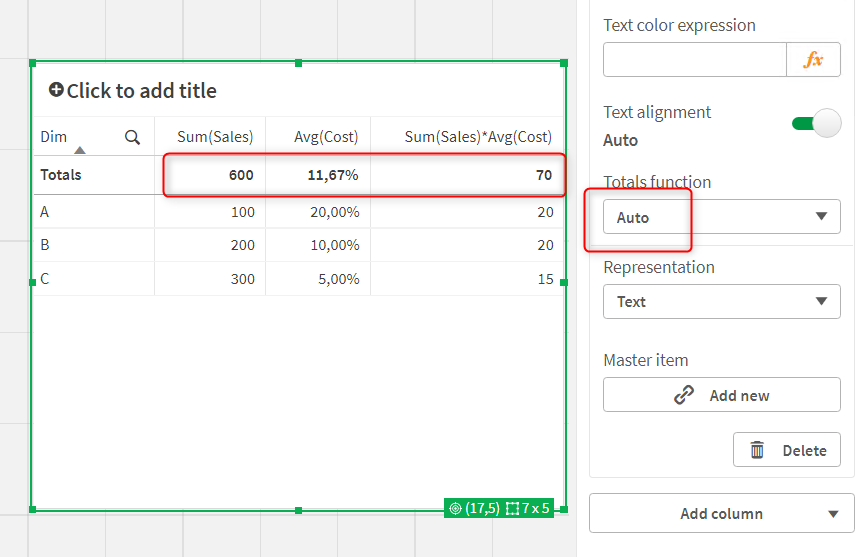Image resolution: width=858 pixels, height=557 pixels.
Task: Open the Representation dropdown set to Text
Action: click(x=721, y=301)
